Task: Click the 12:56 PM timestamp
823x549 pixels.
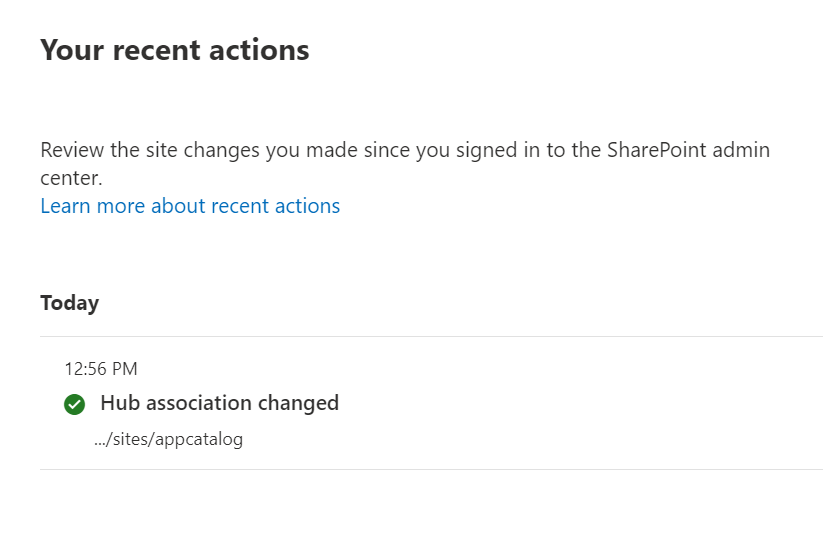Action: 101,369
